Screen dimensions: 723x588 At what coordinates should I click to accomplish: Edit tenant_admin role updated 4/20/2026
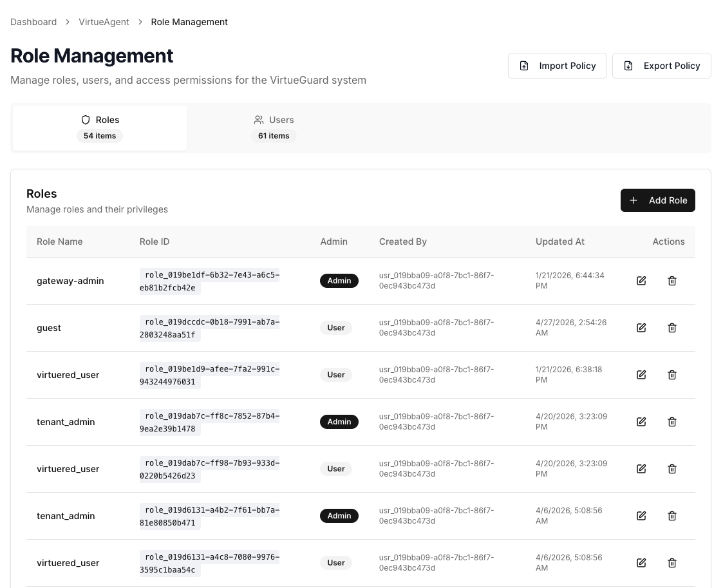coord(641,422)
